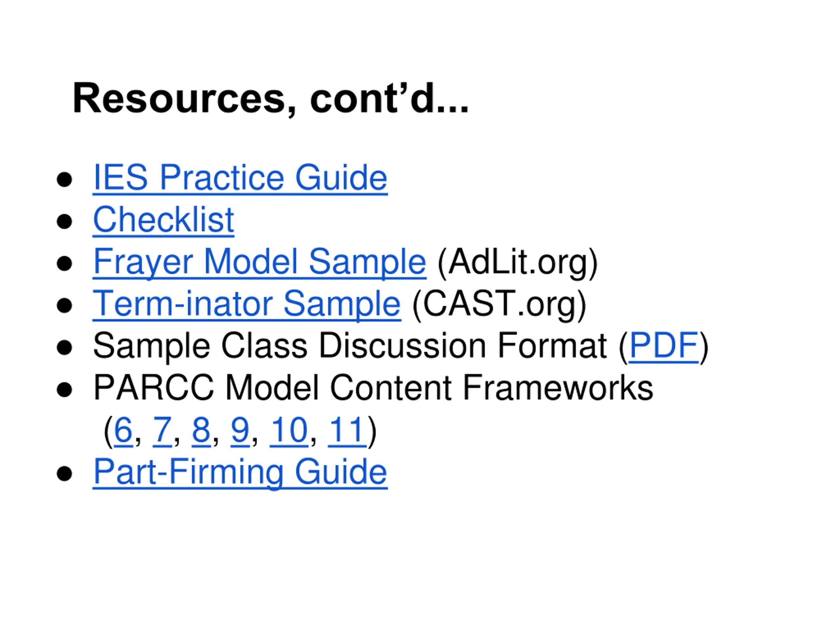
Task: Open the Term-inator Sample link
Action: coord(247,304)
